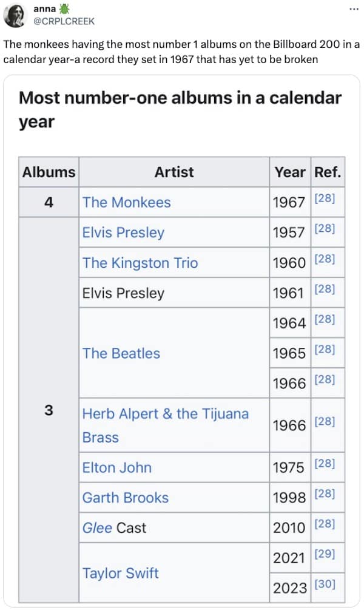
Task: Open The Monkees artist link
Action: click(127, 202)
